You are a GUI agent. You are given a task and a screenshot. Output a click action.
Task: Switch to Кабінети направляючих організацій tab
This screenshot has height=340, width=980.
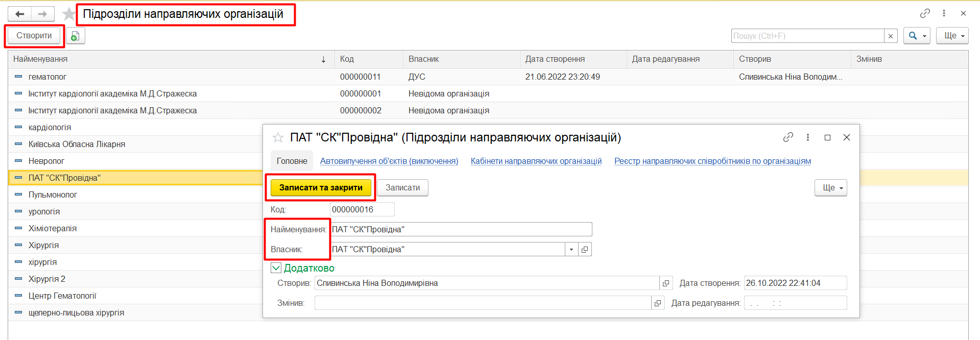(x=536, y=161)
